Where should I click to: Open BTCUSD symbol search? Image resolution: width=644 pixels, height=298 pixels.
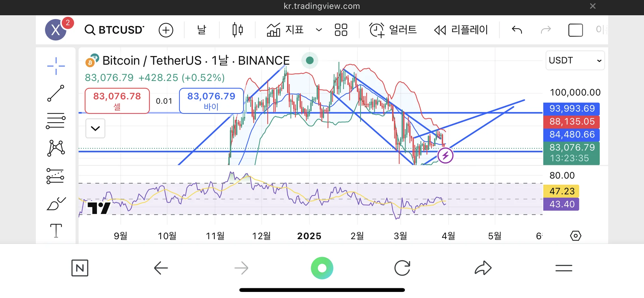114,30
